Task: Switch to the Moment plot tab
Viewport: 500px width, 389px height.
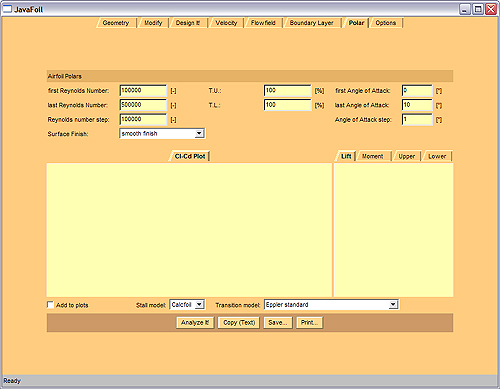Action: click(373, 156)
